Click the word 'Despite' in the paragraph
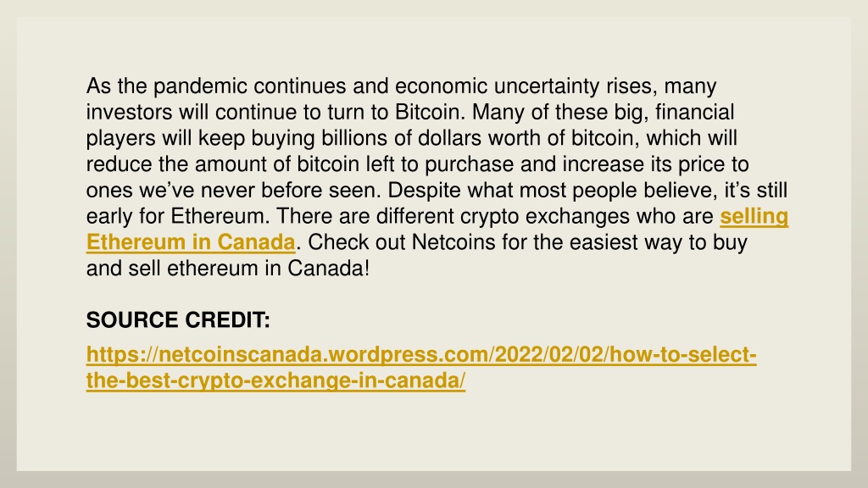Image resolution: width=868 pixels, height=488 pixels. tap(424, 191)
